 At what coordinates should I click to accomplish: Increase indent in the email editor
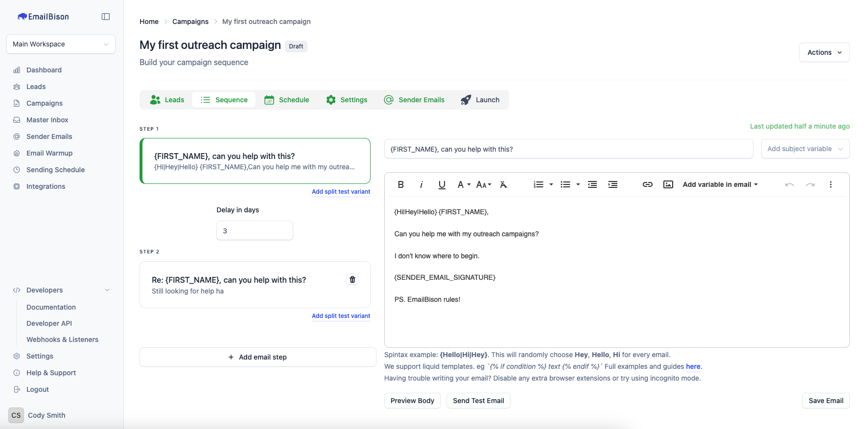pyautogui.click(x=612, y=184)
